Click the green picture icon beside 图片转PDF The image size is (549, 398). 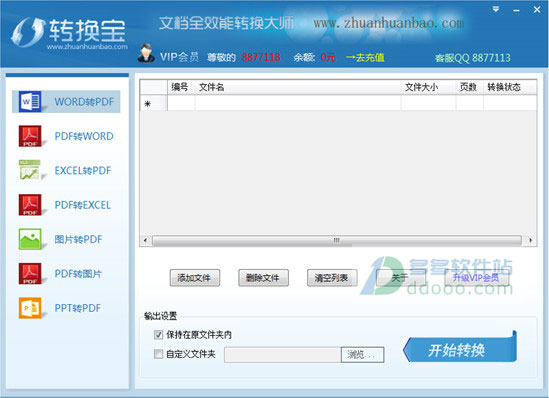[30, 239]
